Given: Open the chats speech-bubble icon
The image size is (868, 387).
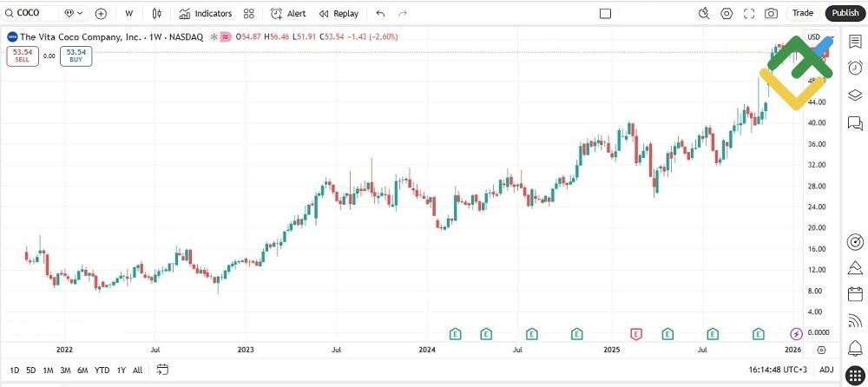Looking at the screenshot, I should 855,123.
